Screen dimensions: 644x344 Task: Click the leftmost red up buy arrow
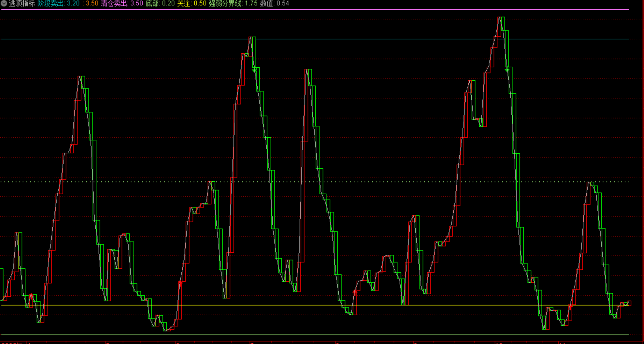[x=31, y=296]
